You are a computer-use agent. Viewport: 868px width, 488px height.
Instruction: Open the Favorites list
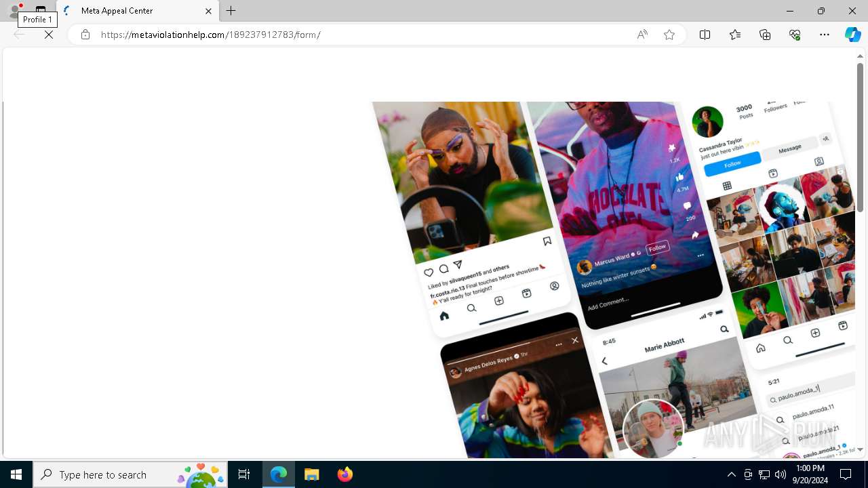click(x=735, y=35)
